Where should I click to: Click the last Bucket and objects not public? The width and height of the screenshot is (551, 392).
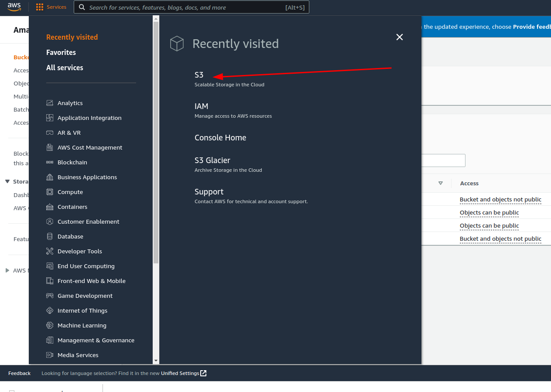coord(500,239)
